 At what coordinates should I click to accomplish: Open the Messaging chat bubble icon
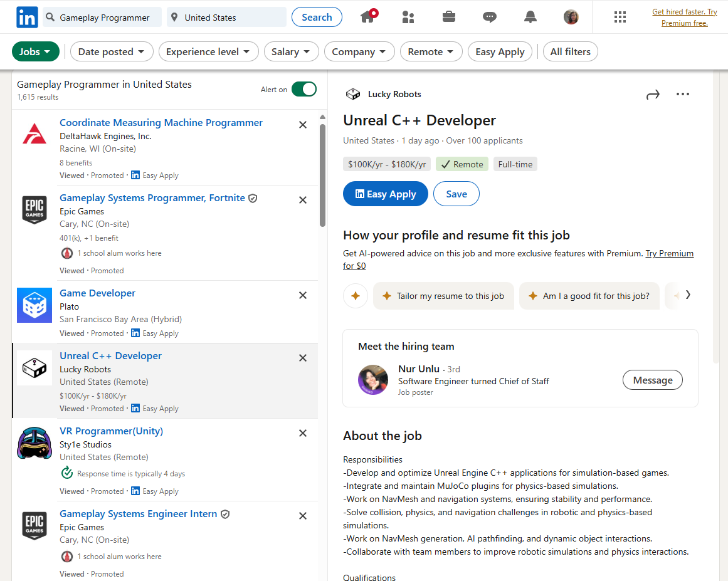click(x=489, y=17)
